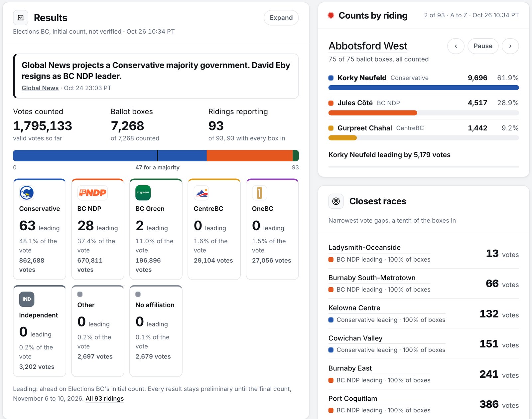Click the yellow swatch beside Gurpreet Chahal
The height and width of the screenshot is (419, 532).
[x=331, y=128]
